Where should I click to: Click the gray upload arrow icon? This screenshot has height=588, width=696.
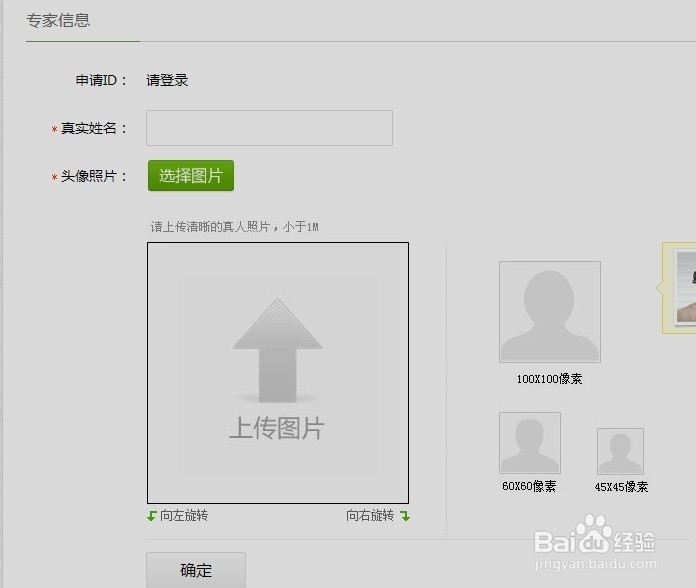pyautogui.click(x=277, y=350)
